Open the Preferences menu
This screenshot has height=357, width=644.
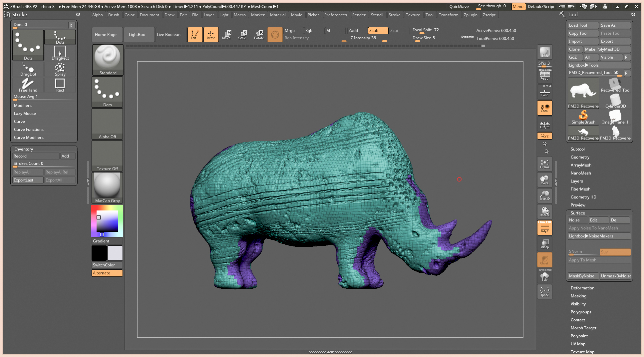(x=335, y=15)
